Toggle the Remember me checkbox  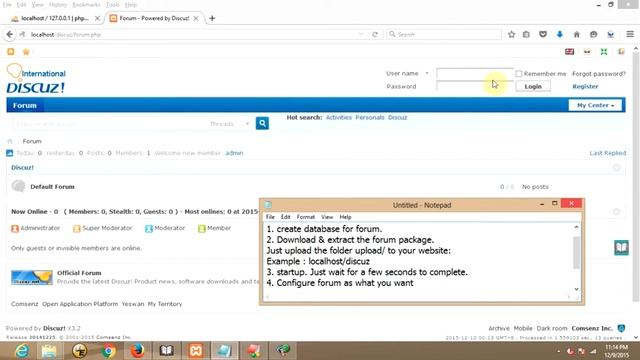click(518, 74)
